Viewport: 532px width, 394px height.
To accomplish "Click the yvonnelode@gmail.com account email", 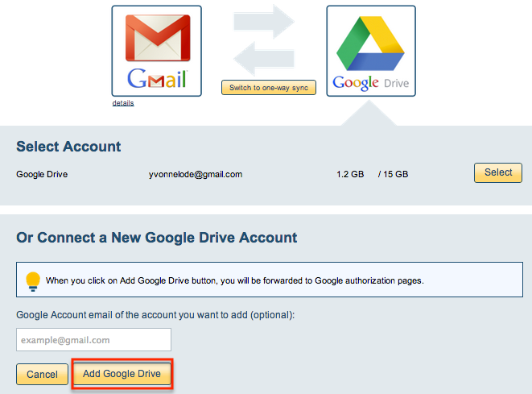I will tap(195, 173).
